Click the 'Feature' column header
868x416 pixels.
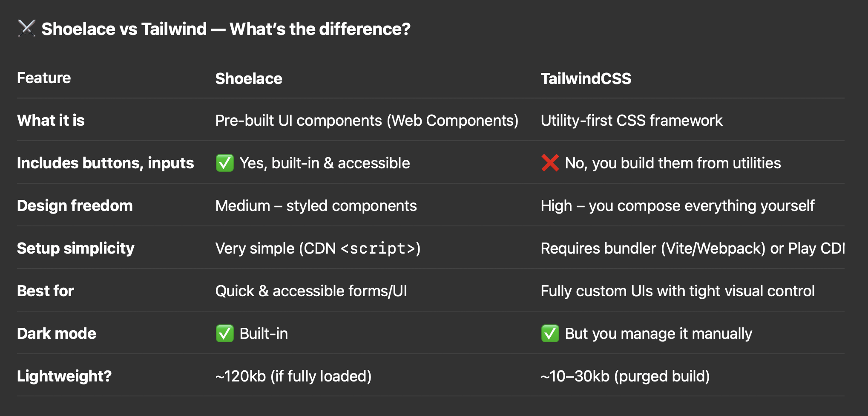44,78
